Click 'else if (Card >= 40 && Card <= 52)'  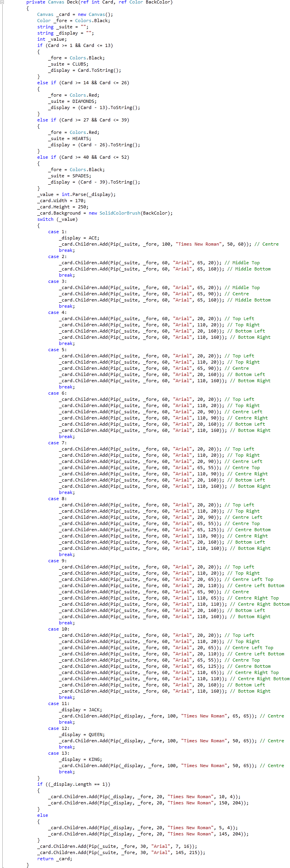pos(83,157)
